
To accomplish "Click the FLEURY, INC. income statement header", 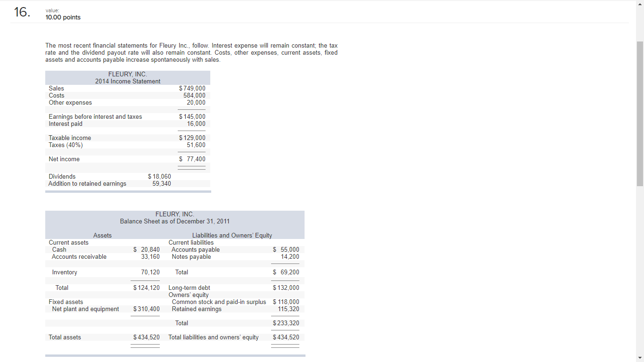I will [127, 74].
